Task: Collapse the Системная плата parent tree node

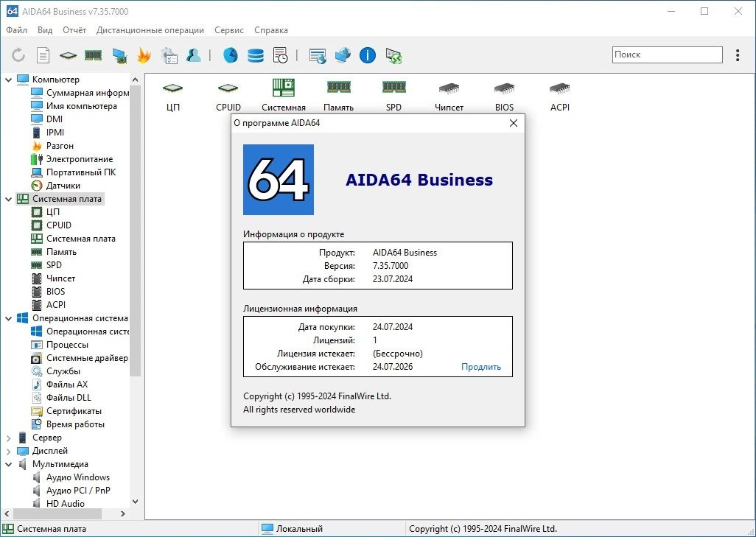Action: click(8, 199)
